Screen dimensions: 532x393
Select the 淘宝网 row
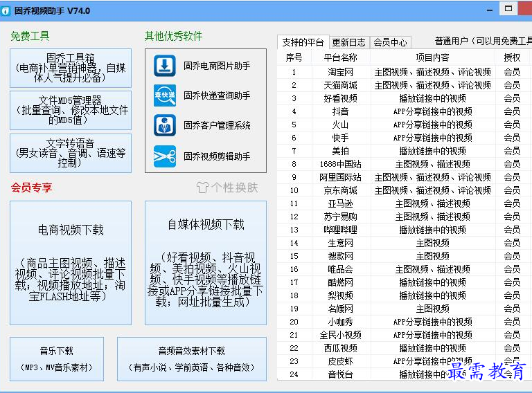pos(404,72)
